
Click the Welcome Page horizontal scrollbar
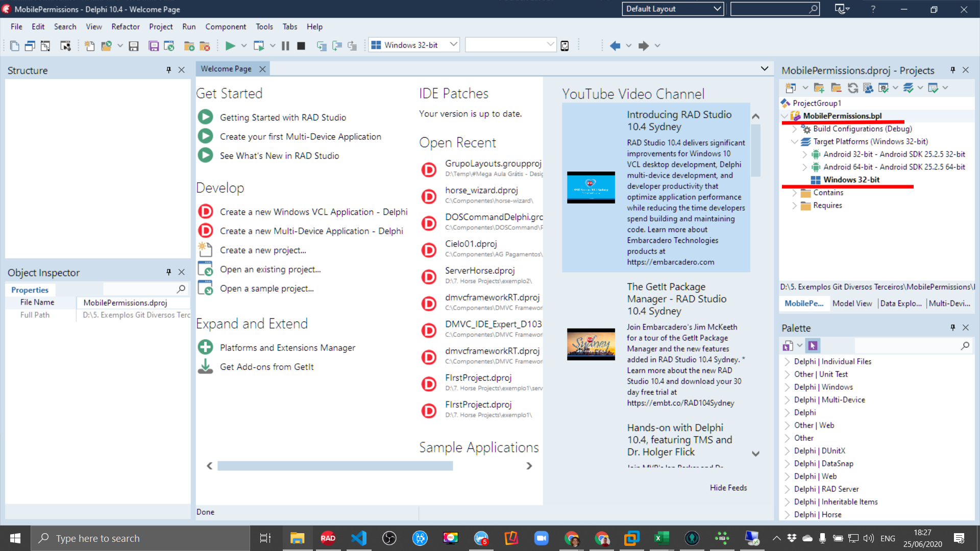(335, 466)
